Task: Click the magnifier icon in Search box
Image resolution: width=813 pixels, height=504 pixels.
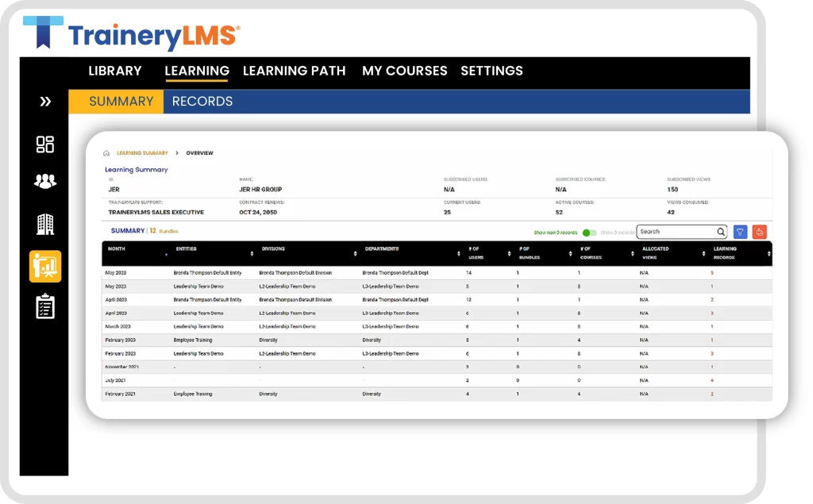Action: pos(721,232)
